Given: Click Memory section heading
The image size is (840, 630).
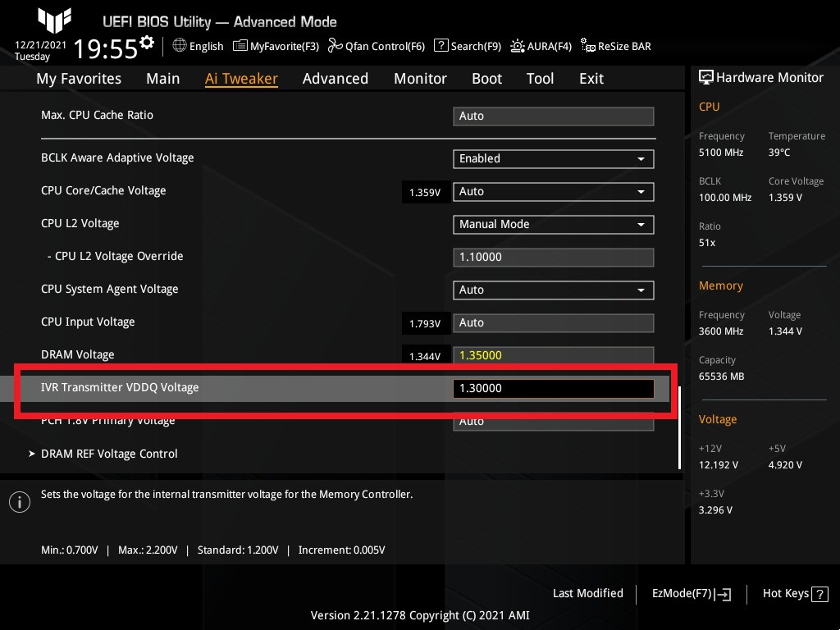Looking at the screenshot, I should coord(720,285).
